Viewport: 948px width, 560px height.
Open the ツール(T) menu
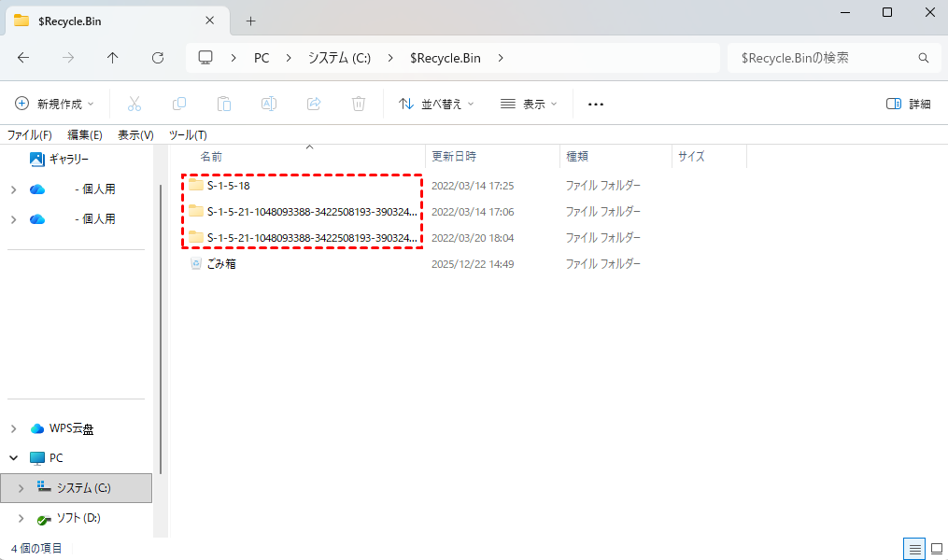(188, 135)
